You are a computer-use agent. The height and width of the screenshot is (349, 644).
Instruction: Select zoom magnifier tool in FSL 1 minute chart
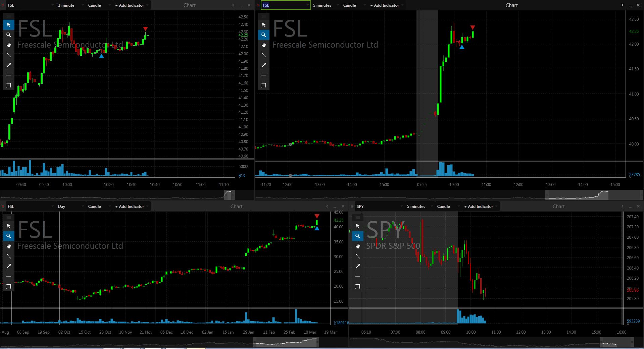(x=9, y=35)
